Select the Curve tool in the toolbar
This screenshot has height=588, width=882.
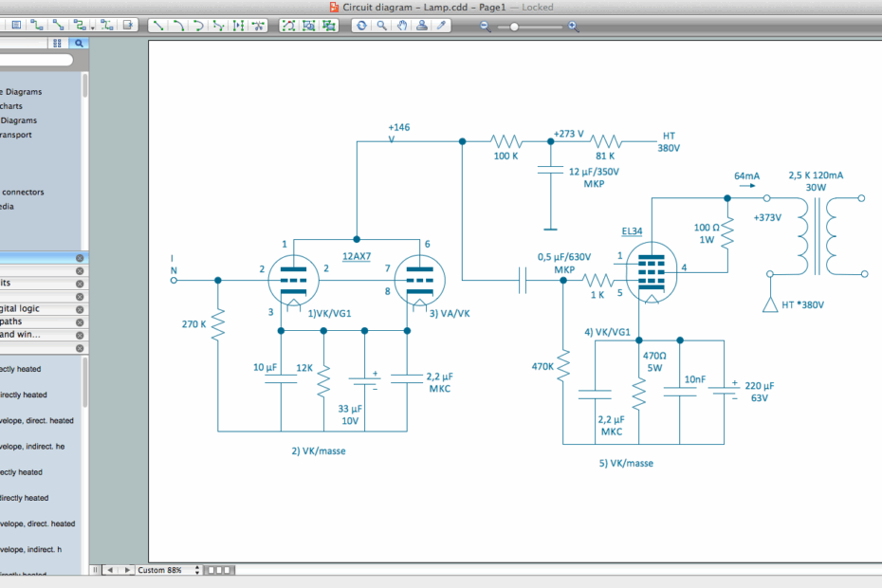click(x=198, y=26)
